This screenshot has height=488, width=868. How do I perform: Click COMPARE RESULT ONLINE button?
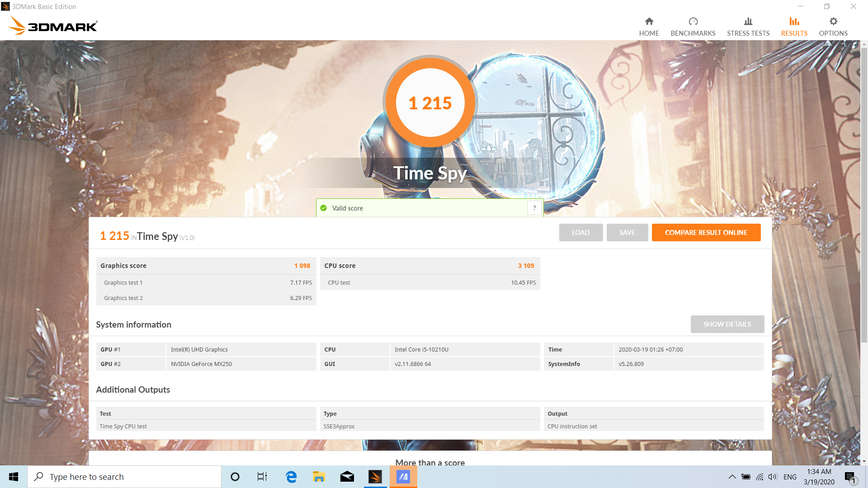tap(706, 233)
